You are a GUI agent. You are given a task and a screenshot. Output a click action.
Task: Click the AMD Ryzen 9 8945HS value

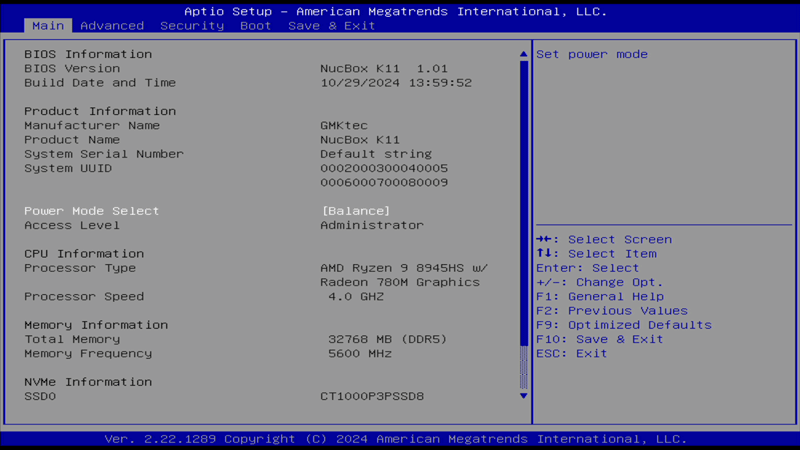pyautogui.click(x=404, y=268)
